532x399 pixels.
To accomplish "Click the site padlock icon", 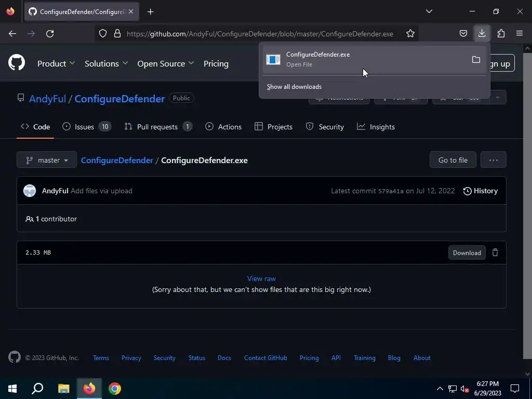I will pos(117,34).
